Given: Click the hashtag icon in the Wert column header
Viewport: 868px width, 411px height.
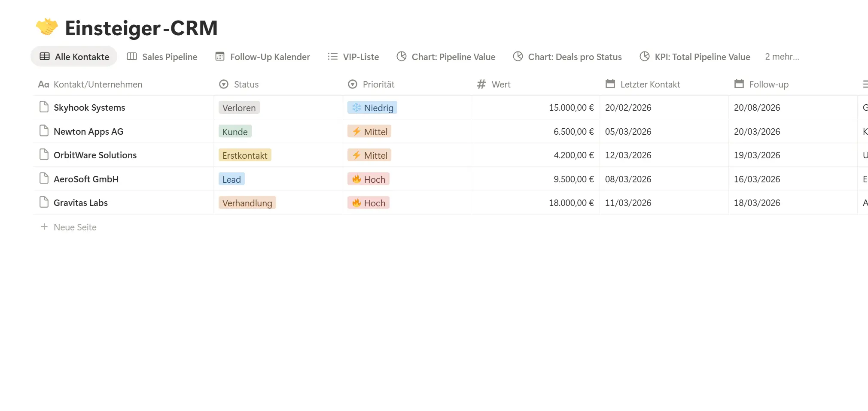Looking at the screenshot, I should tap(481, 84).
